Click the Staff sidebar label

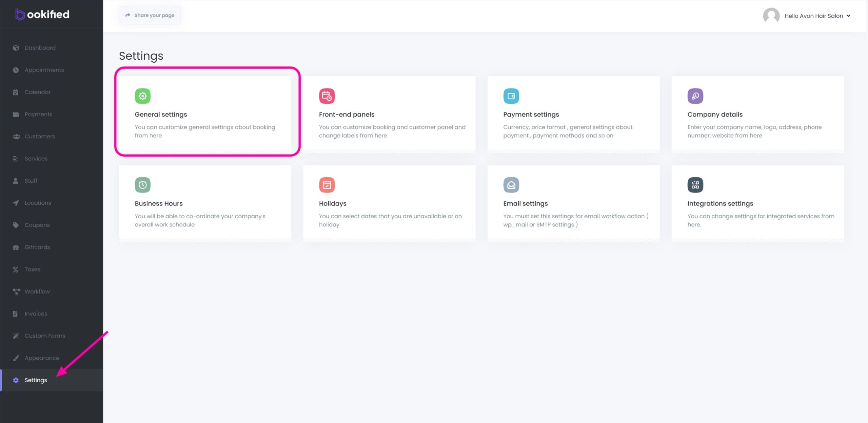click(31, 181)
